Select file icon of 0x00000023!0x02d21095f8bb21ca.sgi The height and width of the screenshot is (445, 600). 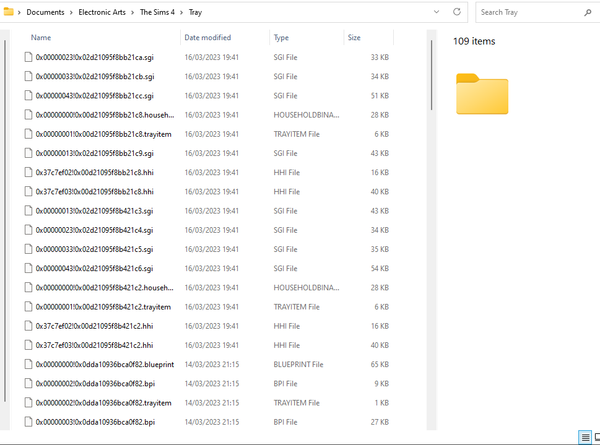(x=28, y=57)
